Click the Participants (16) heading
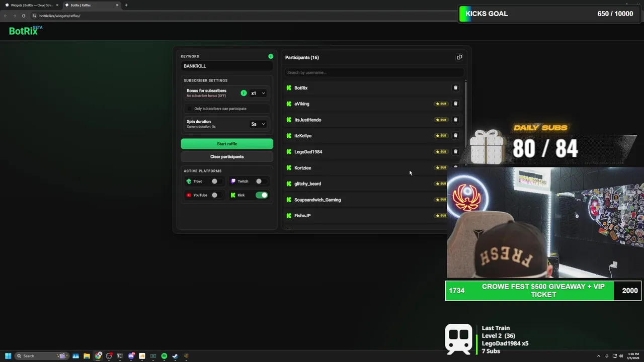 pyautogui.click(x=302, y=57)
